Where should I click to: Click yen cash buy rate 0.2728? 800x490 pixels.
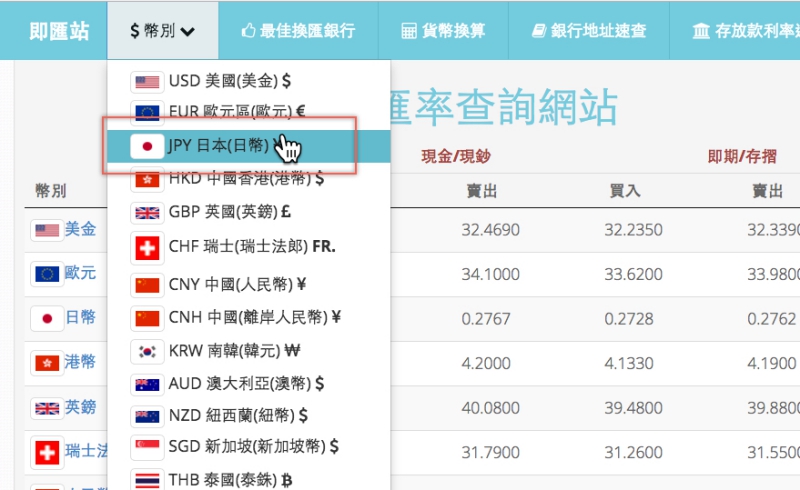click(629, 319)
